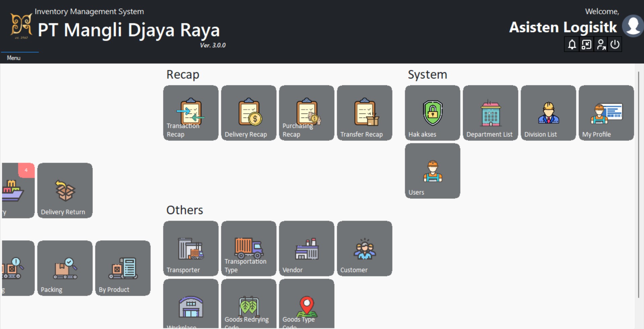Select the Menu tab
This screenshot has height=329, width=644.
(x=14, y=58)
